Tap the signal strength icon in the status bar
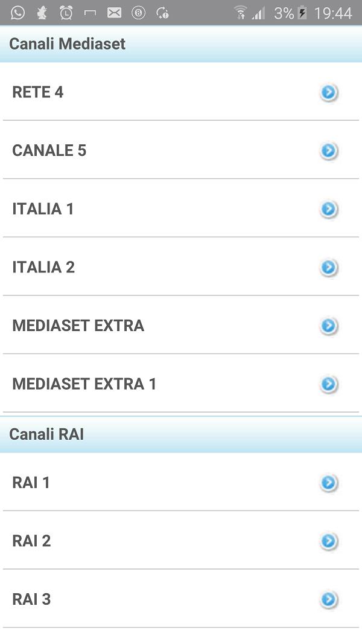 258,11
